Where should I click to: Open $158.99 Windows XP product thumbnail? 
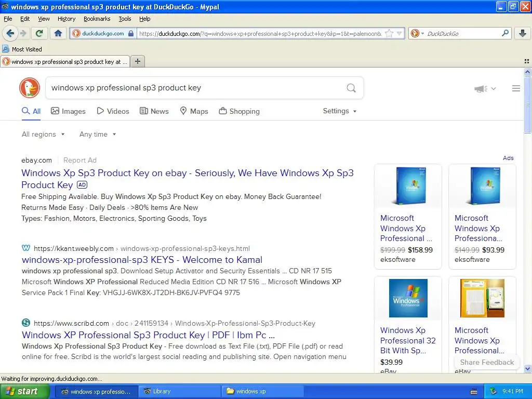(x=408, y=186)
